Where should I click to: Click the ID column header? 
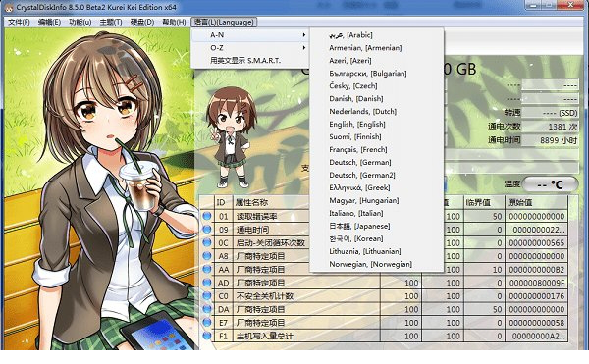[x=224, y=203]
